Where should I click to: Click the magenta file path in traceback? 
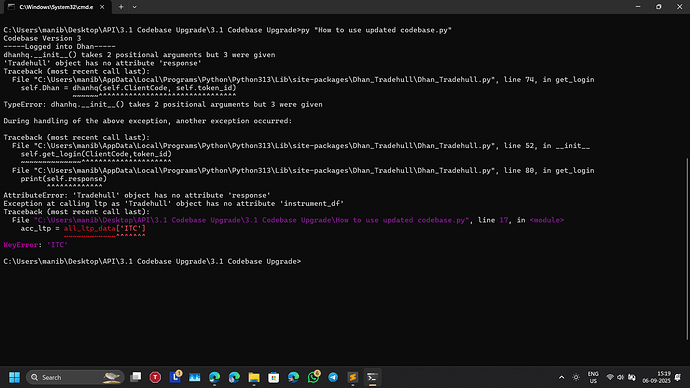coord(251,220)
